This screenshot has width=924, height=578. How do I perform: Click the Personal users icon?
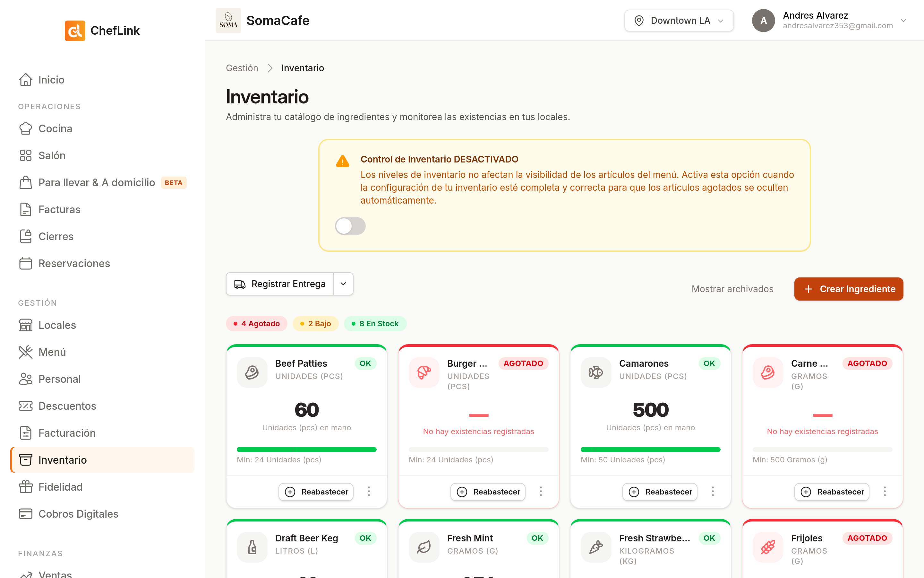tap(26, 379)
